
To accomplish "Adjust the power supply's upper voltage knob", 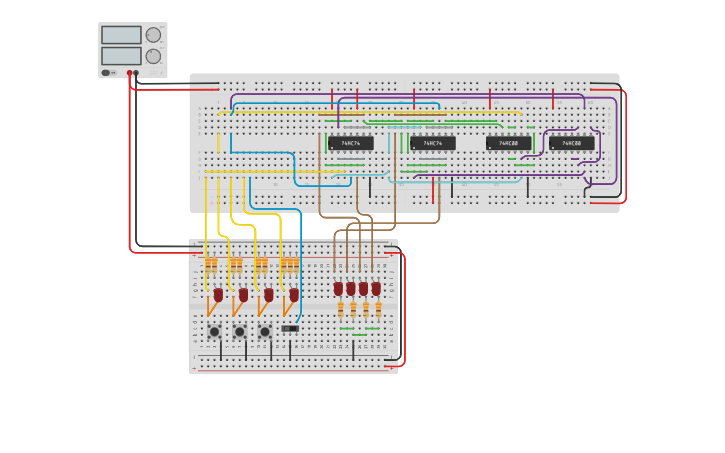I will tap(154, 35).
